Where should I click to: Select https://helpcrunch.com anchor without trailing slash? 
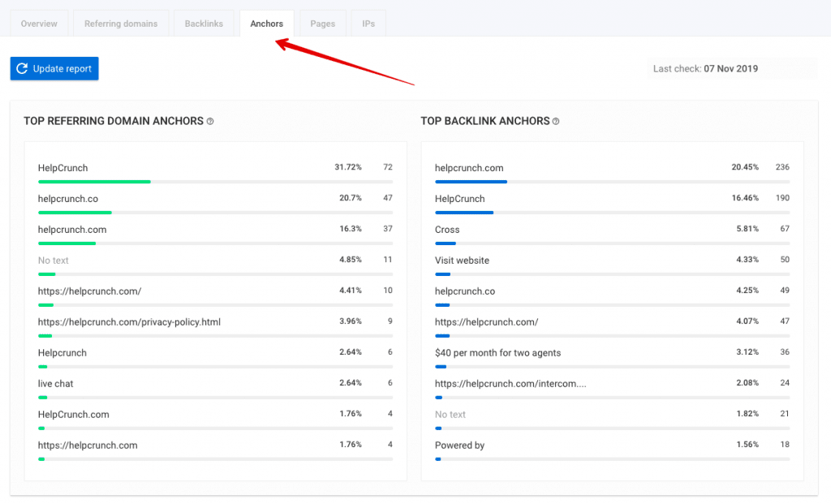(88, 445)
